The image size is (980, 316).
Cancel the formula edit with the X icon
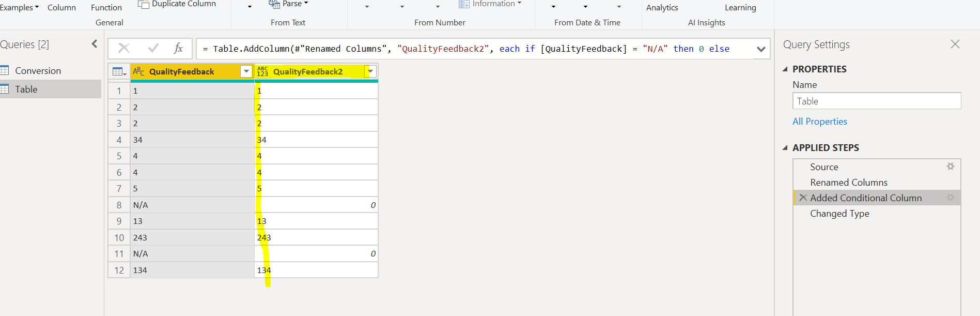(x=124, y=49)
